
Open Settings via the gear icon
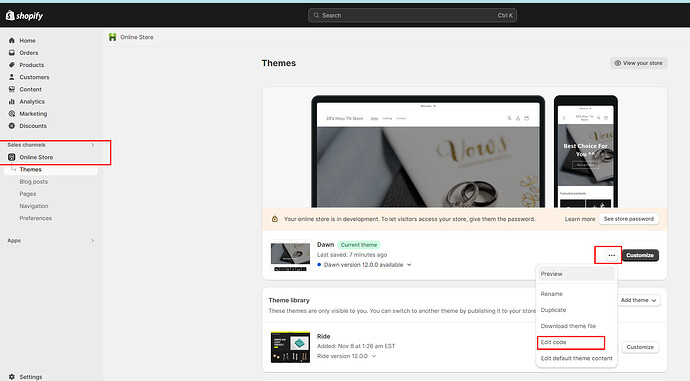[x=11, y=377]
